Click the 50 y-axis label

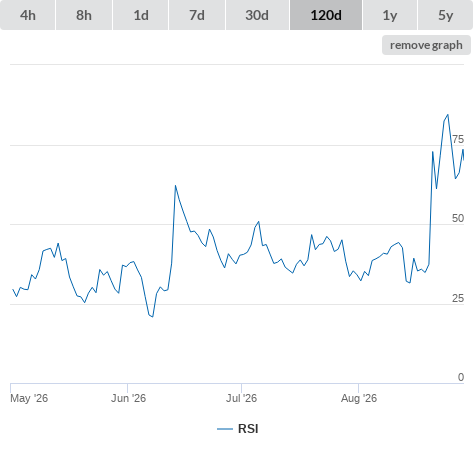click(x=458, y=219)
